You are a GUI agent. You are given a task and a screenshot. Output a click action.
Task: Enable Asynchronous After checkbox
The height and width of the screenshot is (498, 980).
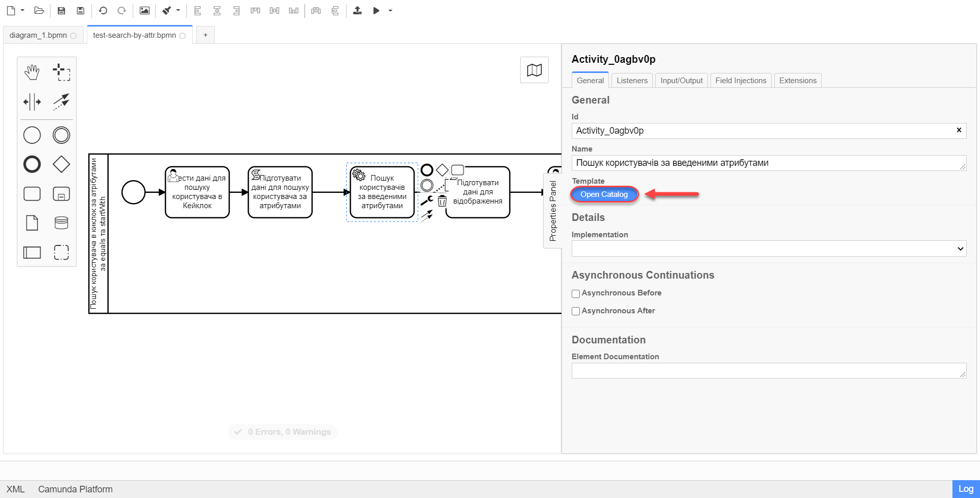tap(576, 311)
